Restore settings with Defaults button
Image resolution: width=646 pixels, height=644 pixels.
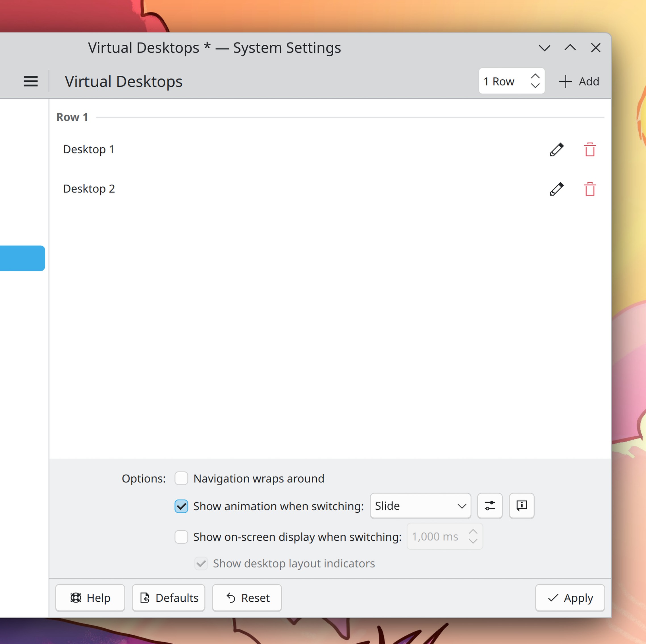click(169, 598)
